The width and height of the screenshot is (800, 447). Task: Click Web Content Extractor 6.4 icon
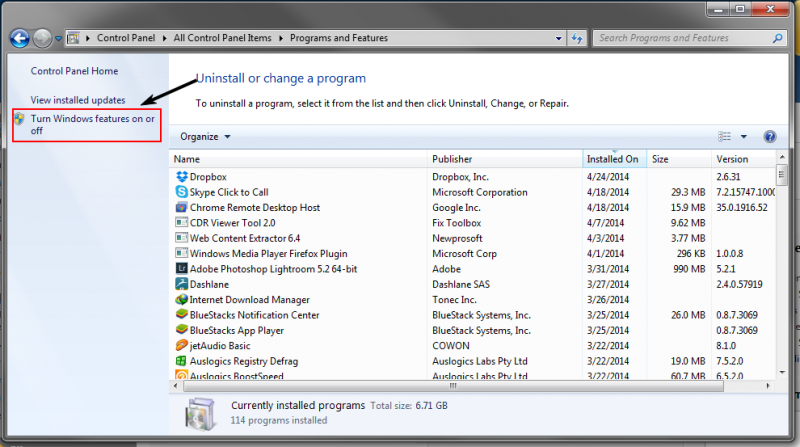click(182, 238)
